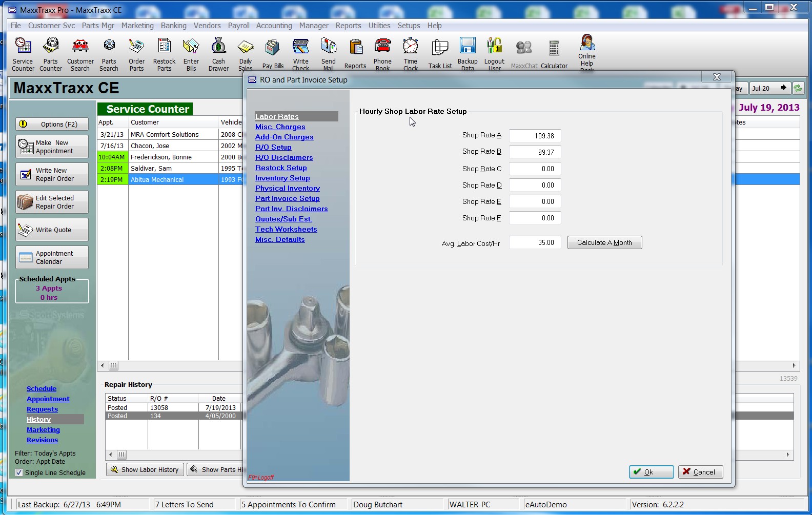Edit the Shop Rate A field

click(535, 136)
